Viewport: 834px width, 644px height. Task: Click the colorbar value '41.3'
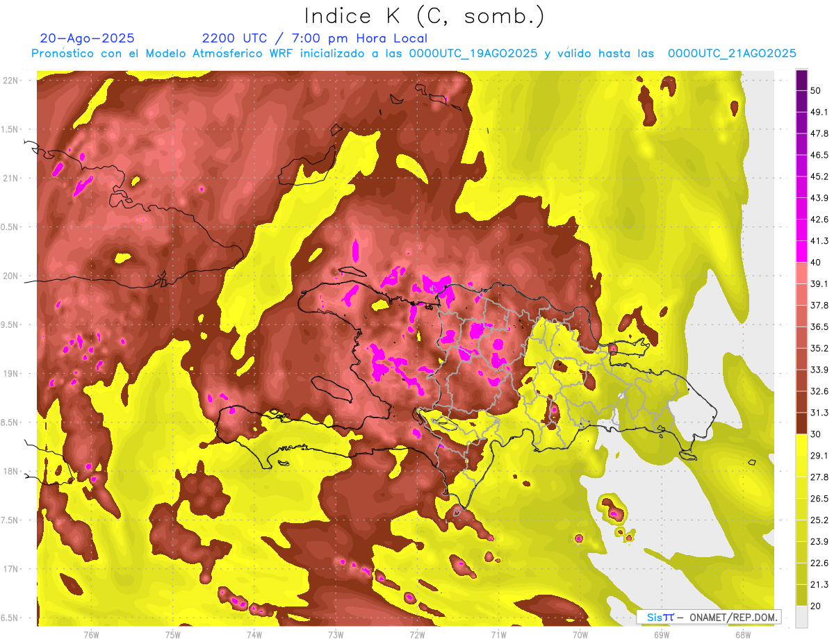[x=819, y=241]
